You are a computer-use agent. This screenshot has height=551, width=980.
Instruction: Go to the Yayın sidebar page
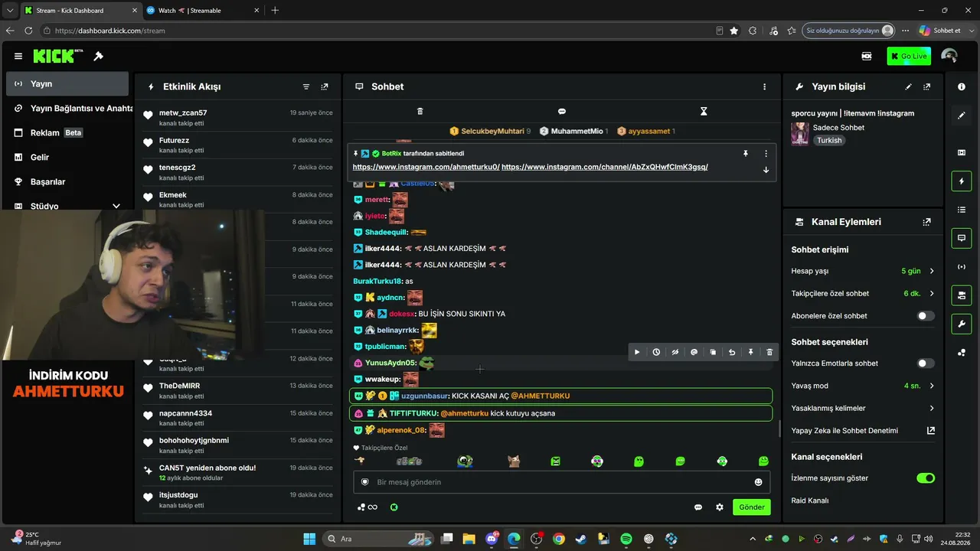(x=67, y=83)
